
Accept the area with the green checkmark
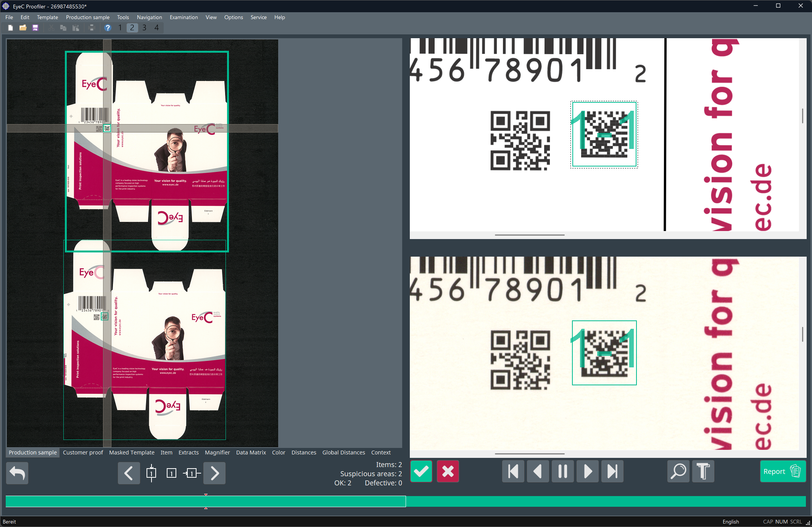[x=421, y=472]
